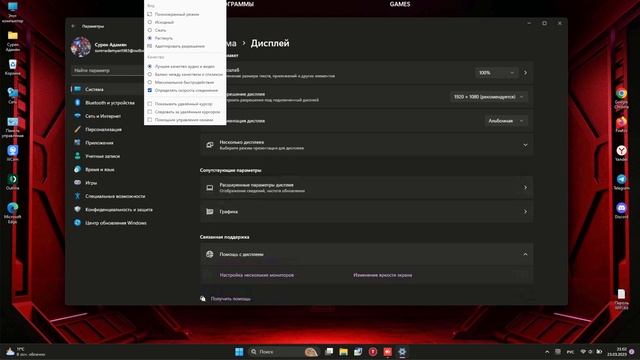This screenshot has width=640, height=360.
Task: Open Персонализация in Settings sidebar
Action: point(98,129)
